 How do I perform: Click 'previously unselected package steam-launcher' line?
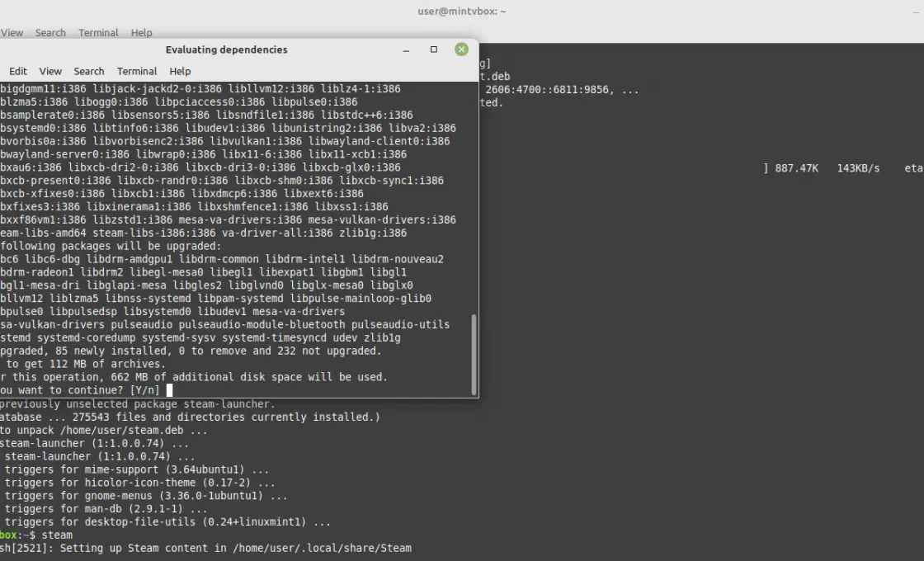pos(137,404)
